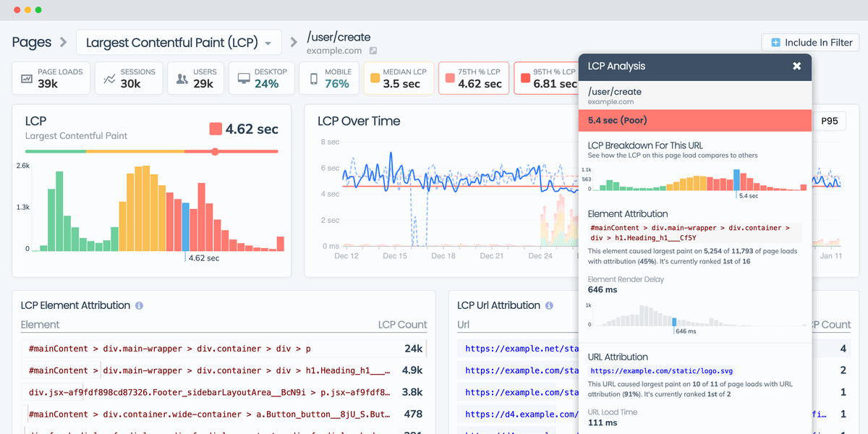Click the 4.9k LCP count value

click(412, 370)
